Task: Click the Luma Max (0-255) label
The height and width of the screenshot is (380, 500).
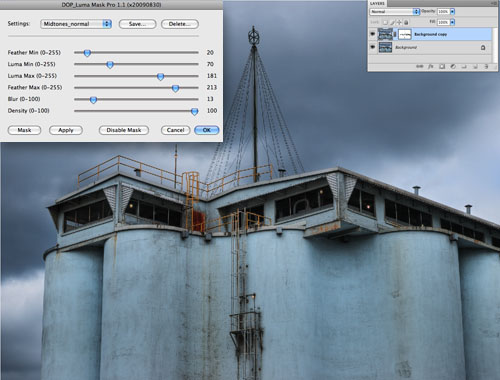Action: (32, 76)
